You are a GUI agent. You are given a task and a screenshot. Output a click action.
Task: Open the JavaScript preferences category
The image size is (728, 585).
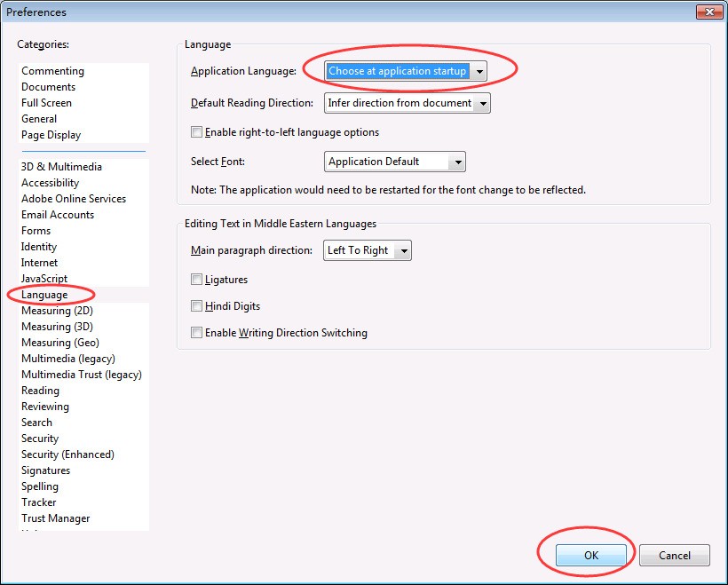pyautogui.click(x=44, y=278)
